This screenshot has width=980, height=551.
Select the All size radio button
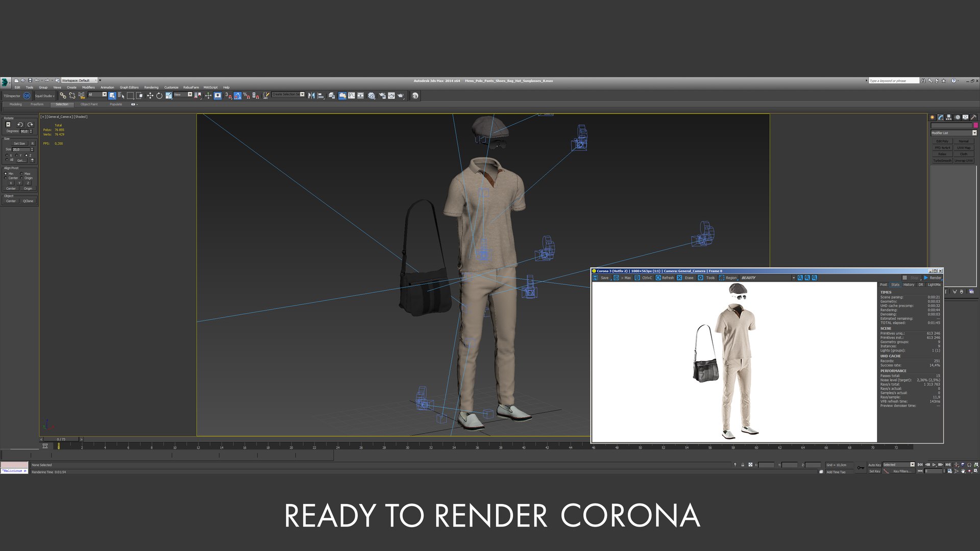point(7,159)
